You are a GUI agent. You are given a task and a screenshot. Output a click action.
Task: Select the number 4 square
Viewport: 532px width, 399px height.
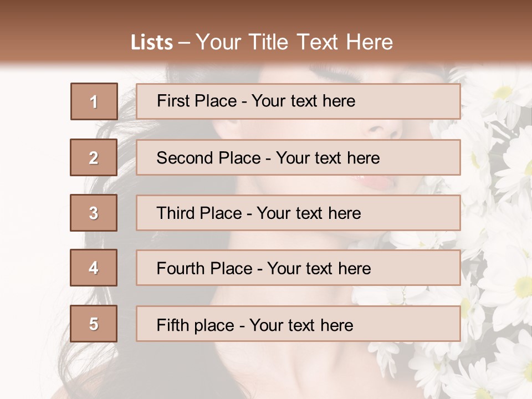click(94, 268)
